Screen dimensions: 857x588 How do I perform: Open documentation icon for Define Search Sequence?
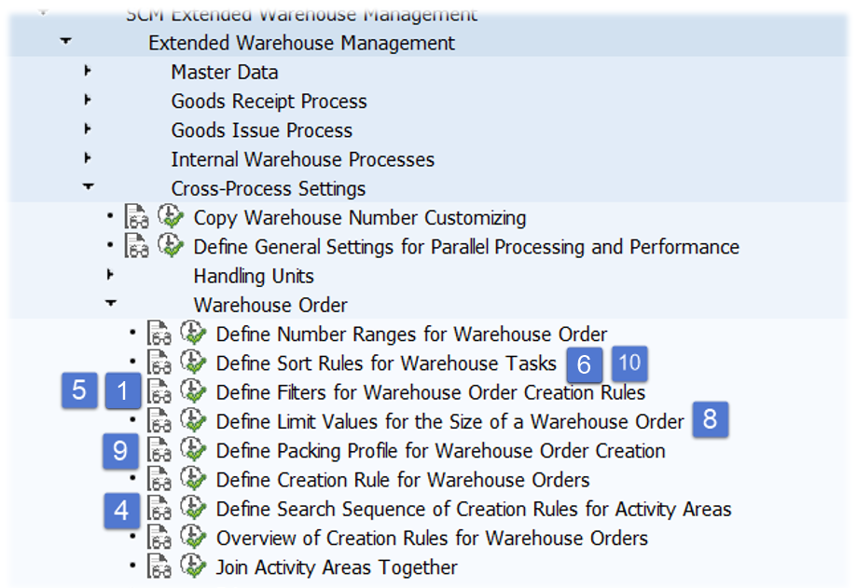click(159, 509)
